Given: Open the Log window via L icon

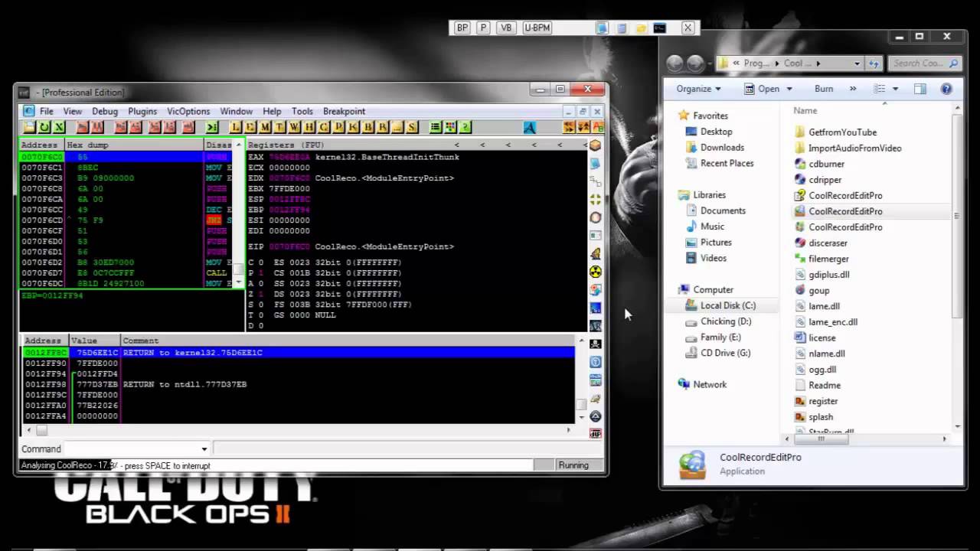Looking at the screenshot, I should pyautogui.click(x=236, y=127).
